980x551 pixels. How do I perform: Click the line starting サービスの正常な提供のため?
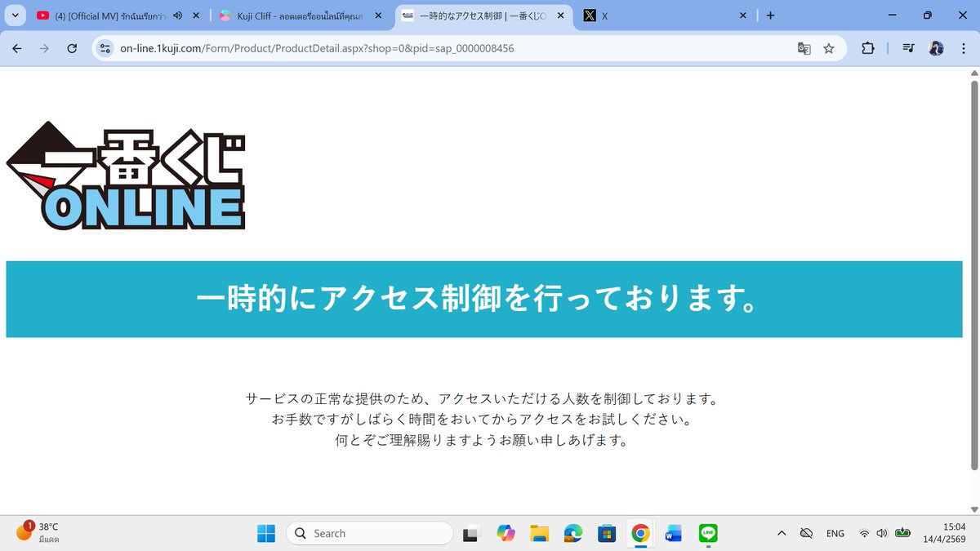pos(483,399)
